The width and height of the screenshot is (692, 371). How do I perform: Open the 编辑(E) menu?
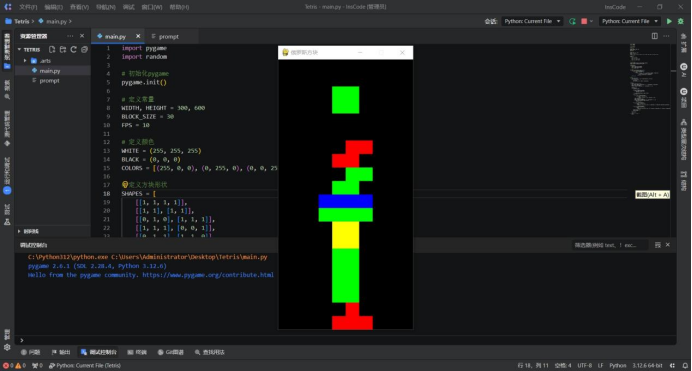point(53,7)
